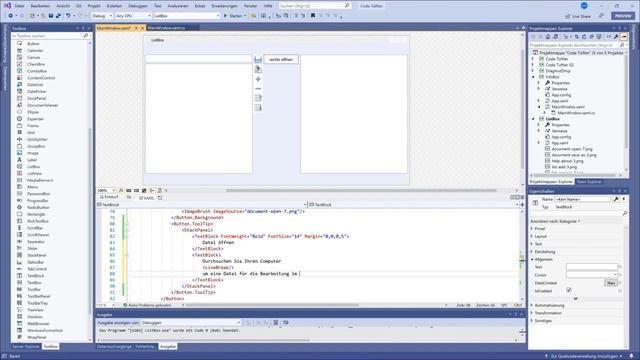Collapse the ListBox project node

point(533,119)
